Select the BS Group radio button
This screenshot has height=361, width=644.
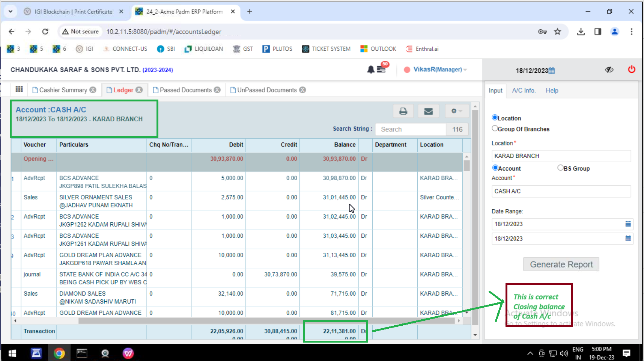[x=560, y=168]
